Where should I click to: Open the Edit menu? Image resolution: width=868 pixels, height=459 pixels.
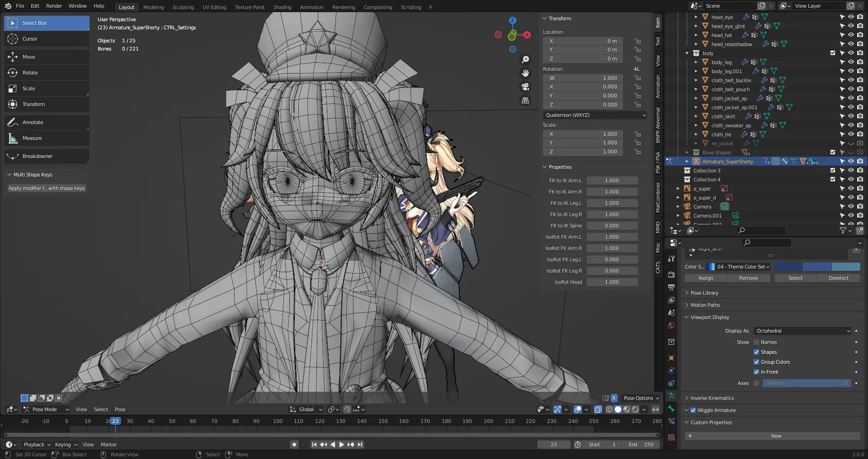click(35, 6)
